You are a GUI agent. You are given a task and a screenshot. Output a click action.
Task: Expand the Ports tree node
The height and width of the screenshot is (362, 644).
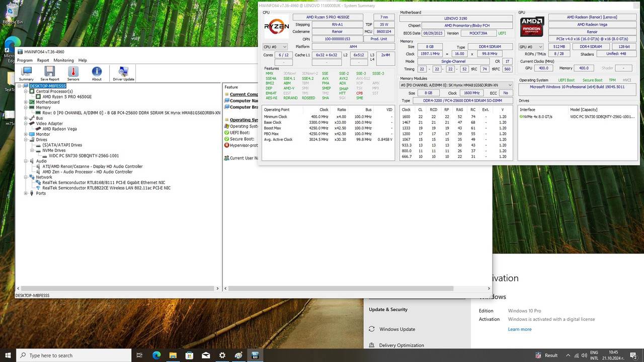26,193
